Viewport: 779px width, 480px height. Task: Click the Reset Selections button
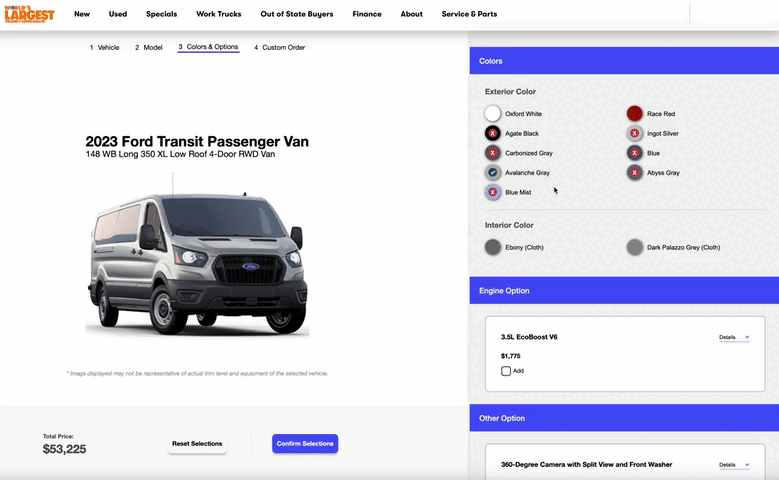point(197,444)
